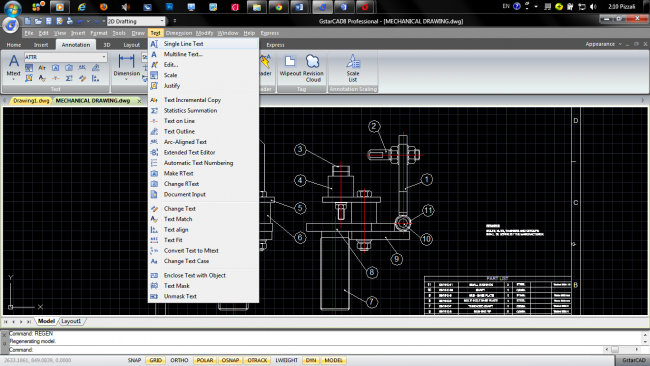Select Single Line Text menu entry
The height and width of the screenshot is (366, 650).
[204, 44]
